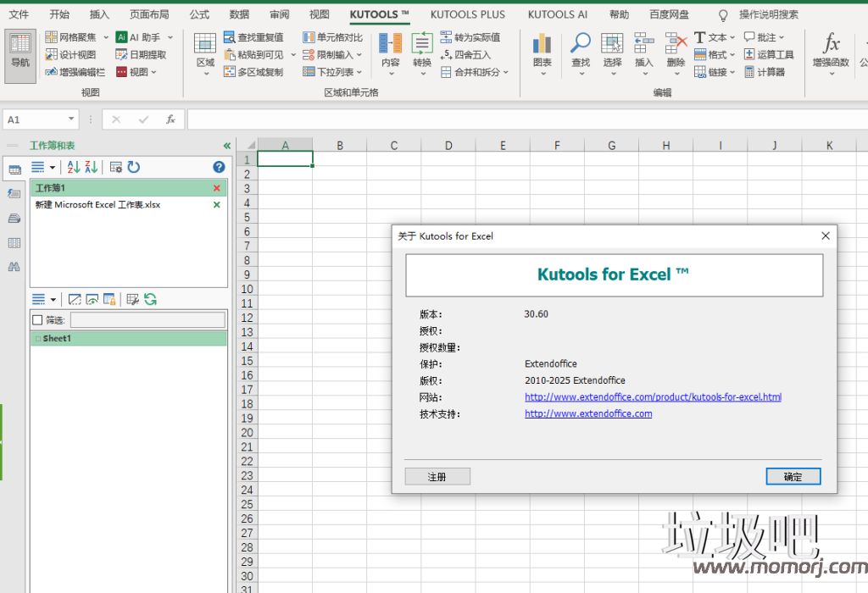The image size is (868, 593).
Task: Open the 合并和拆分 dropdown
Action: (x=475, y=72)
